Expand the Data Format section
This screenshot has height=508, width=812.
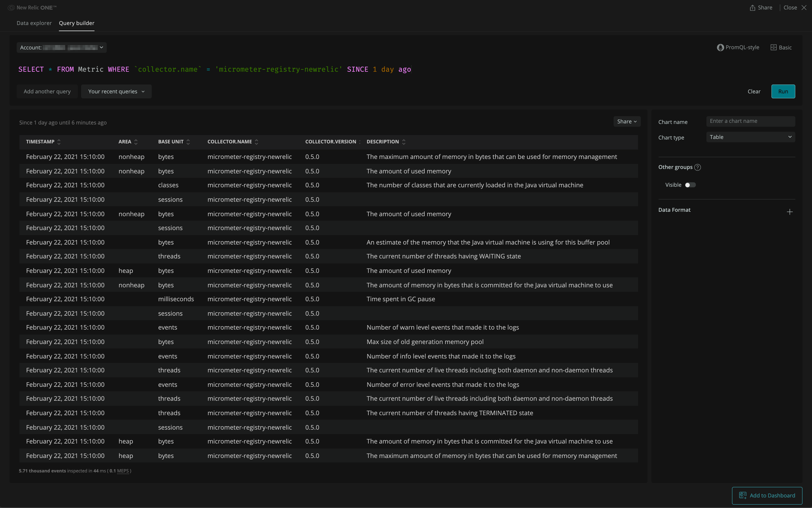[789, 212]
